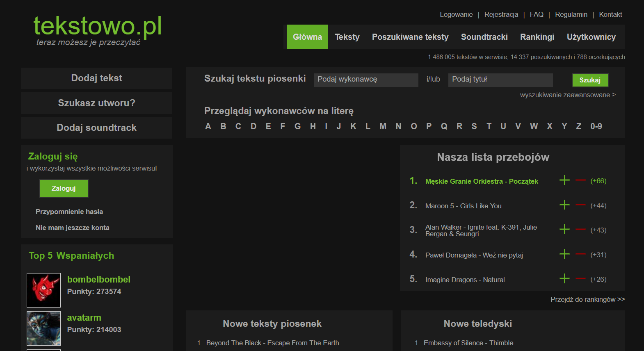Focus the Podaj wykonawcę field

tap(365, 80)
